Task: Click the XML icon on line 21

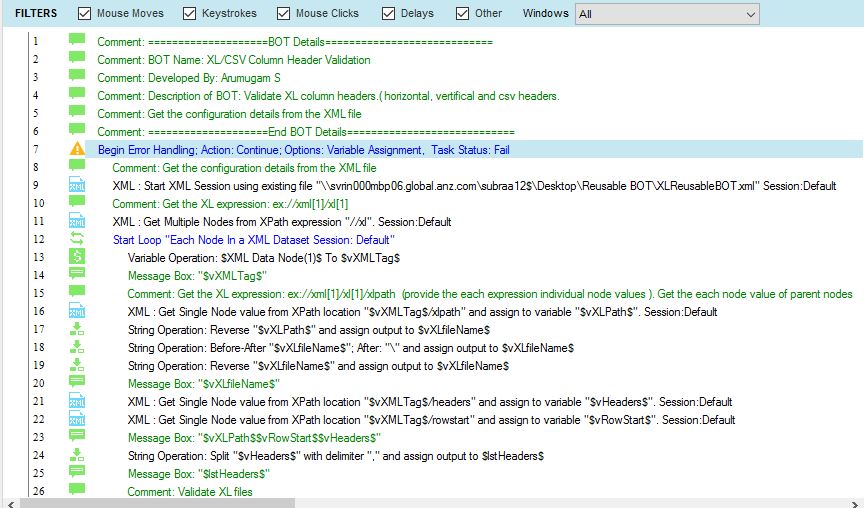Action: point(77,401)
